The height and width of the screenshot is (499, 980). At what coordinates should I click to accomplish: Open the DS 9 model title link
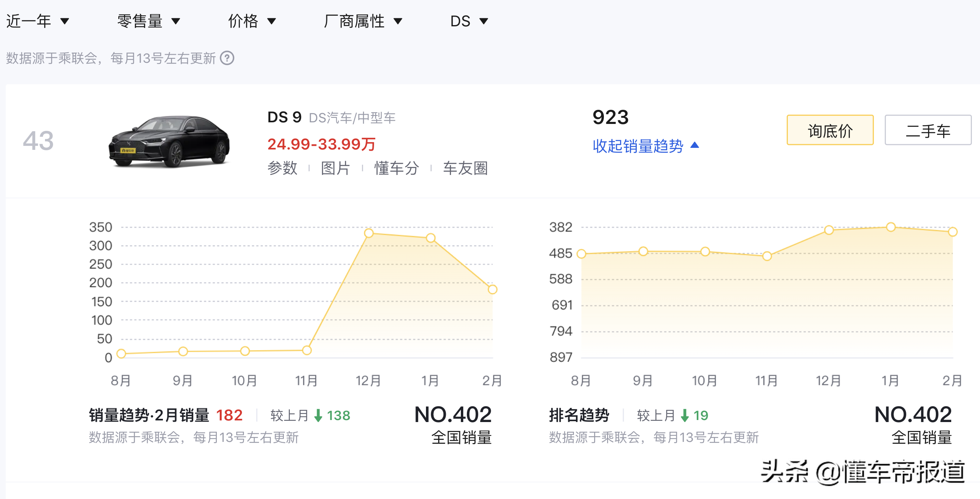[x=285, y=117]
